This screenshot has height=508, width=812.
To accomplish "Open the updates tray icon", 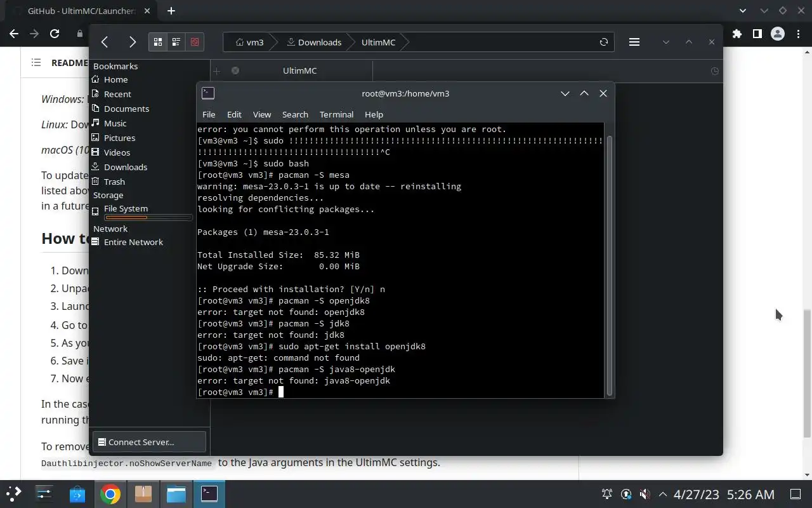I will (626, 494).
